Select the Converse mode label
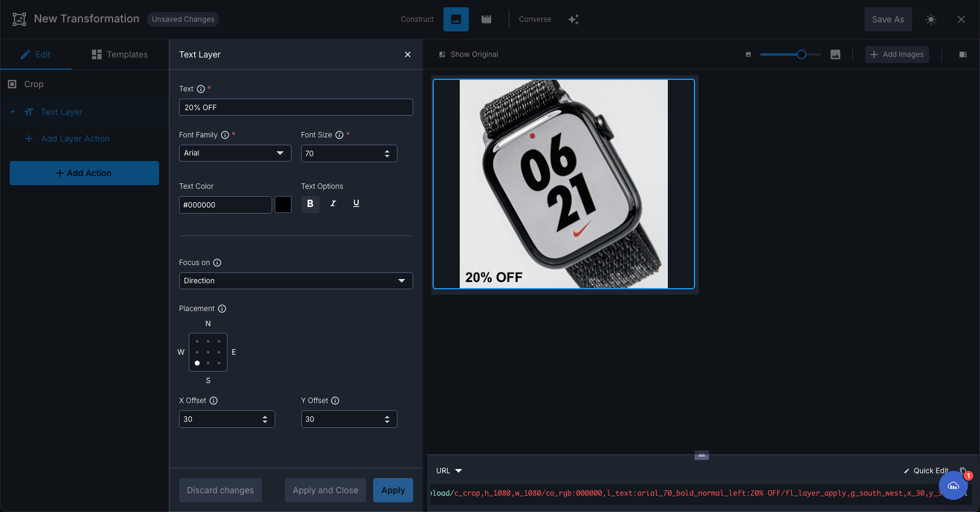 click(535, 19)
